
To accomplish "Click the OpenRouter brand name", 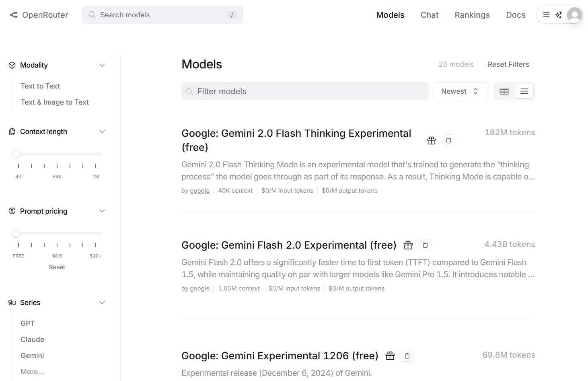I will tap(45, 15).
